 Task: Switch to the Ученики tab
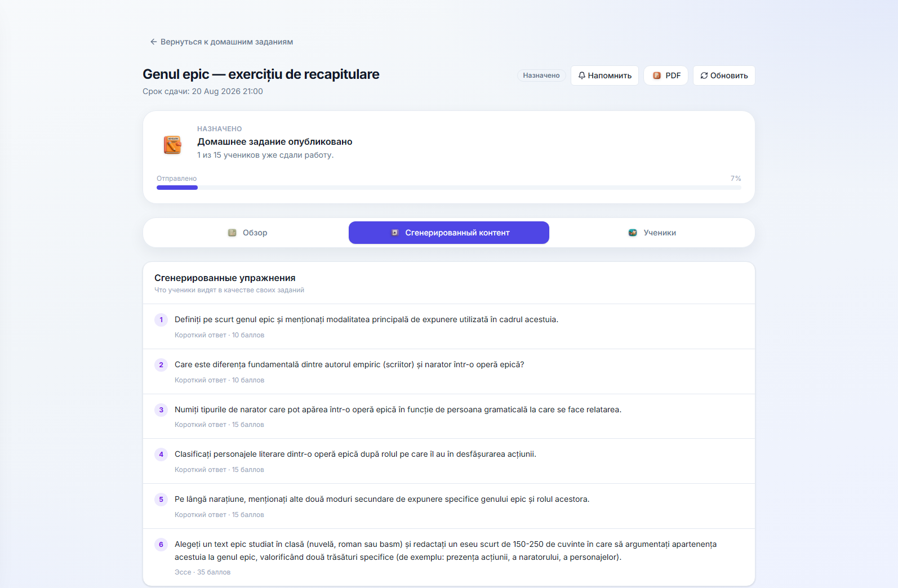tap(651, 233)
